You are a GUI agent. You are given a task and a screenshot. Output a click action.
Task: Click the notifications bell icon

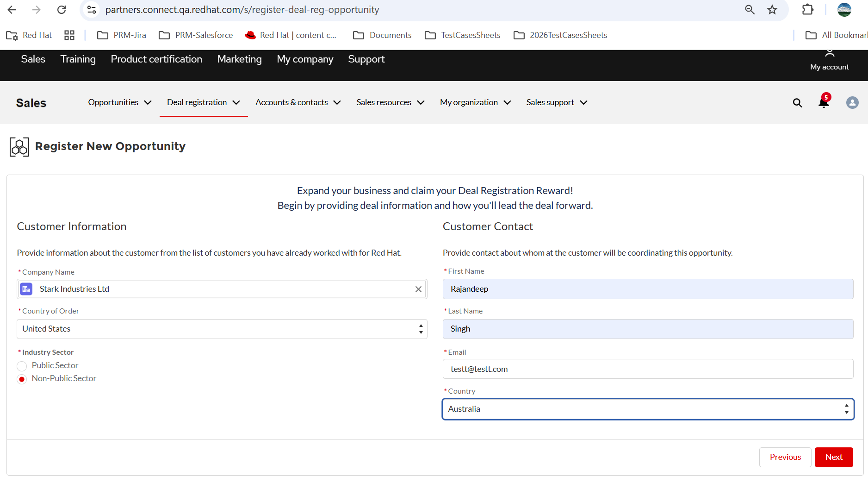pos(824,102)
